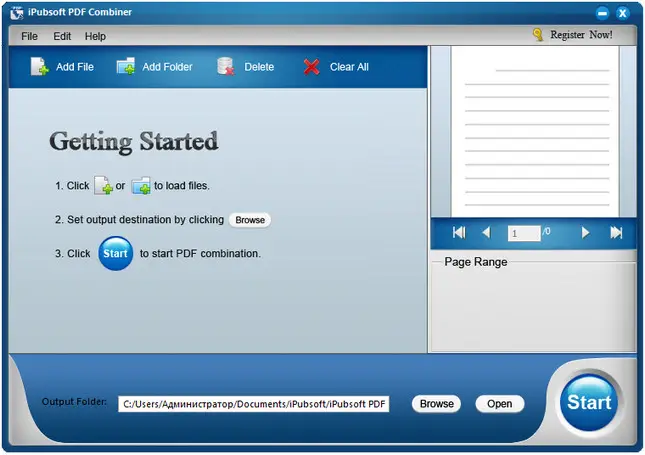Click add folder icon in step 1
The image size is (645, 455).
141,186
